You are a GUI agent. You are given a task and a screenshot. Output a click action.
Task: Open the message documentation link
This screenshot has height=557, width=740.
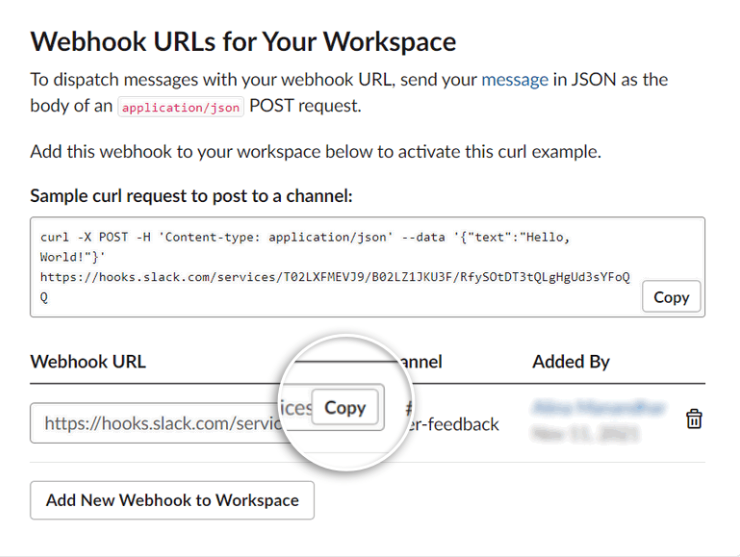514,80
